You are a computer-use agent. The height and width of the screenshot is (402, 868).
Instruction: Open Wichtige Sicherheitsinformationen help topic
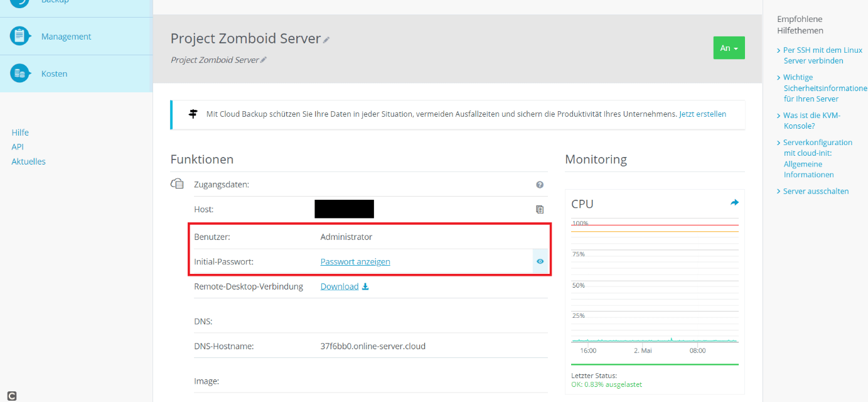pyautogui.click(x=825, y=88)
